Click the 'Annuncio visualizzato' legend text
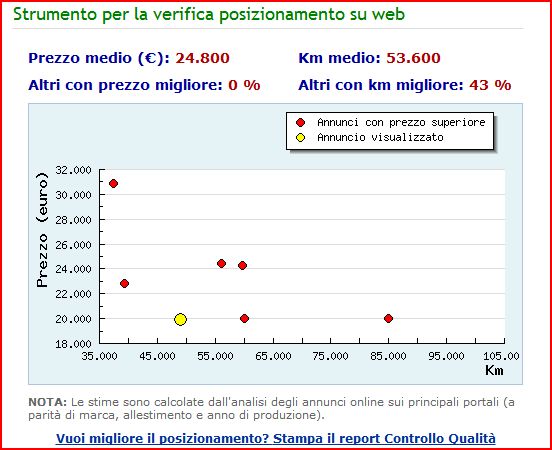The image size is (552, 450). (380, 137)
